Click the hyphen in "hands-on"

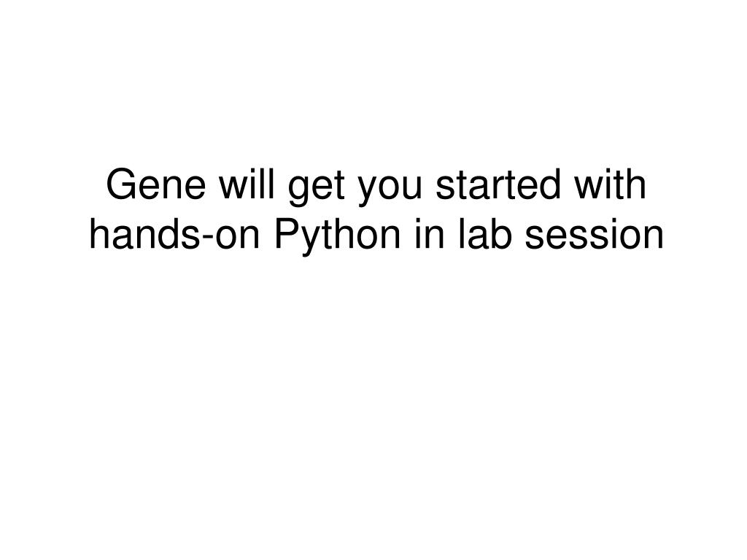tap(206, 237)
